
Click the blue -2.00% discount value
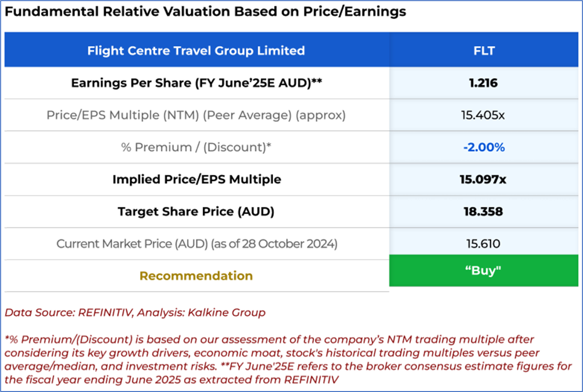pyautogui.click(x=483, y=147)
